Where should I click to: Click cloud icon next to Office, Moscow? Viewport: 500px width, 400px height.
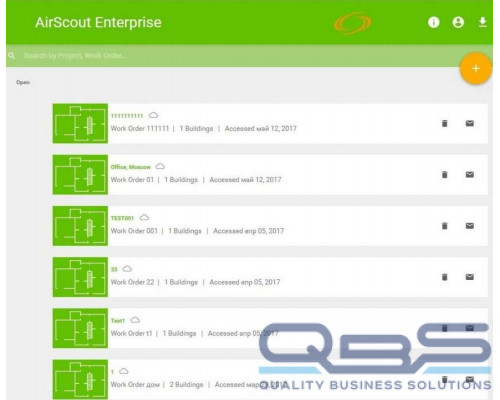coord(160,166)
